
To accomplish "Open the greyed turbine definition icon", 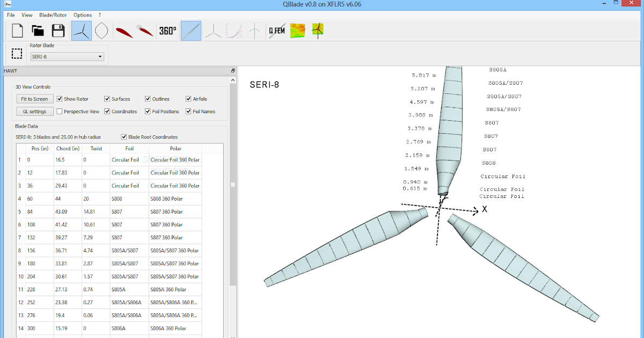I will 255,31.
